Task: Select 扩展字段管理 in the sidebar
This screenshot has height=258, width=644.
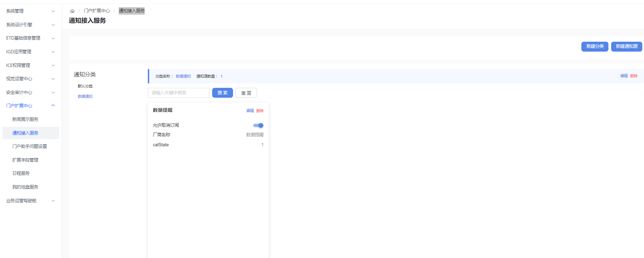Action: click(25, 160)
